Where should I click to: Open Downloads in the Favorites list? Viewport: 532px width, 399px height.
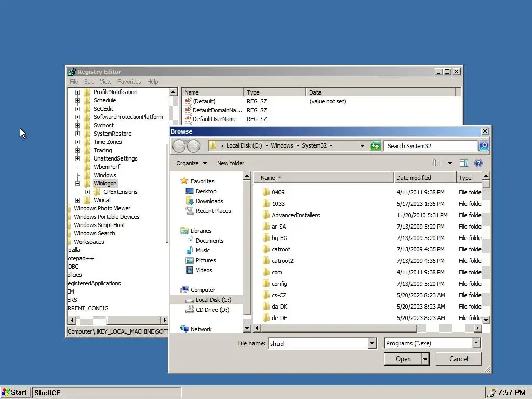209,201
